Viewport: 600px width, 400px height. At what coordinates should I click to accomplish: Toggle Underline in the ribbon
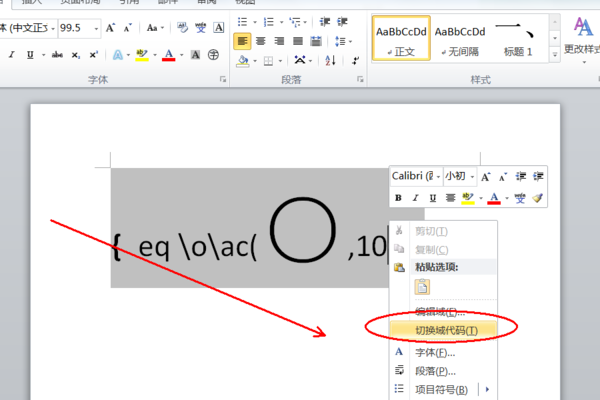pyautogui.click(x=30, y=55)
